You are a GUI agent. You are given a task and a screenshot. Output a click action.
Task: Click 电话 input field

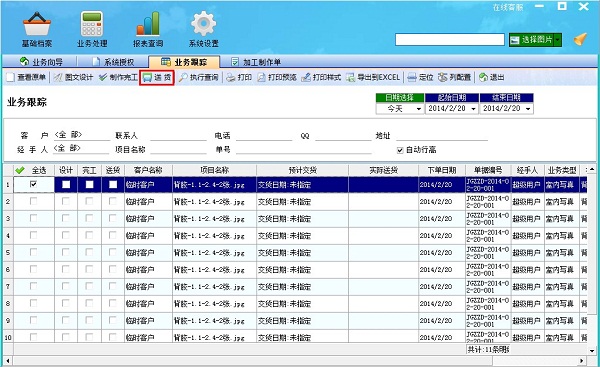264,135
